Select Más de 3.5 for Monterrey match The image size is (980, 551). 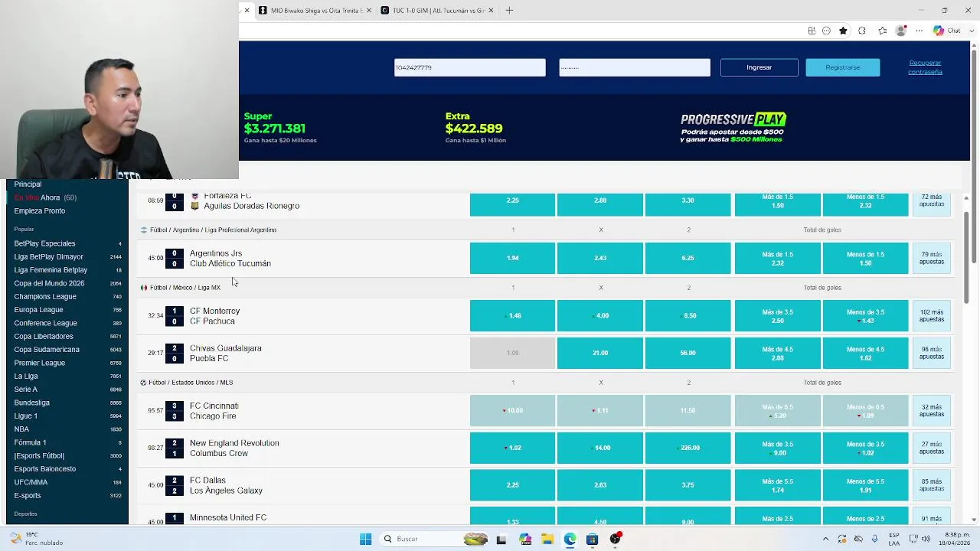[x=778, y=315]
